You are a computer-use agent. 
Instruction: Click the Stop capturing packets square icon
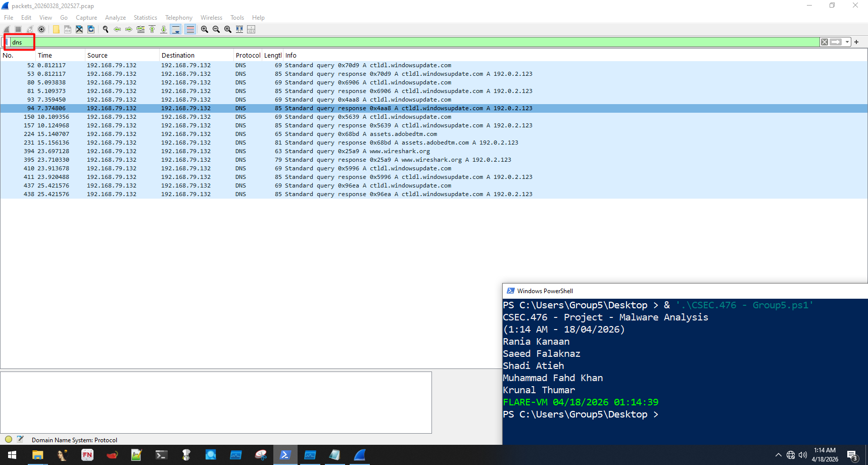coord(18,29)
